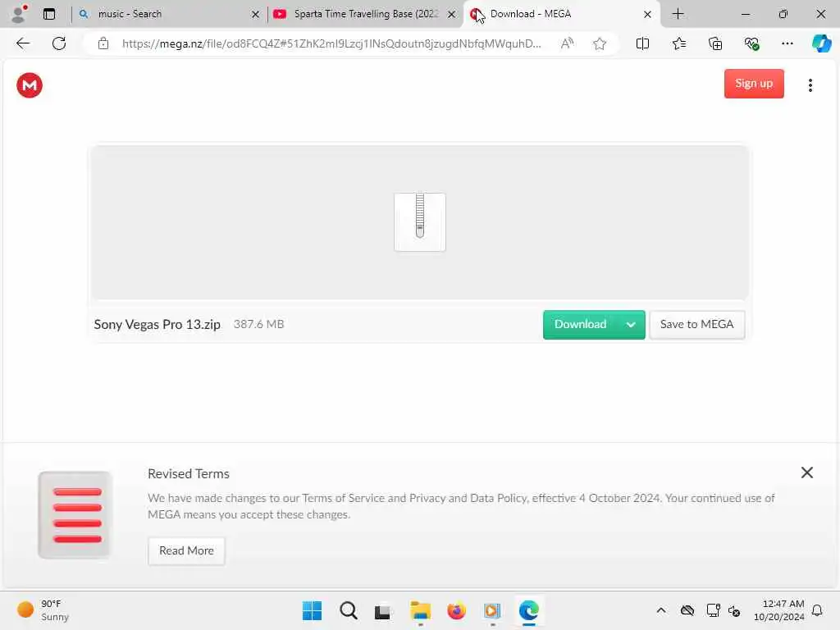Viewport: 840px width, 630px height.
Task: Dismiss the Revised Terms banner
Action: 807,472
